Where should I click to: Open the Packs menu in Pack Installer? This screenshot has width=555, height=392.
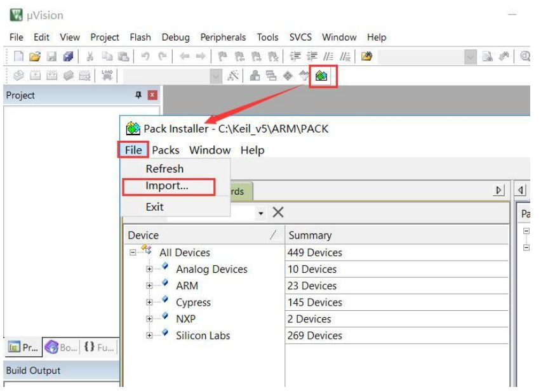[x=166, y=150]
